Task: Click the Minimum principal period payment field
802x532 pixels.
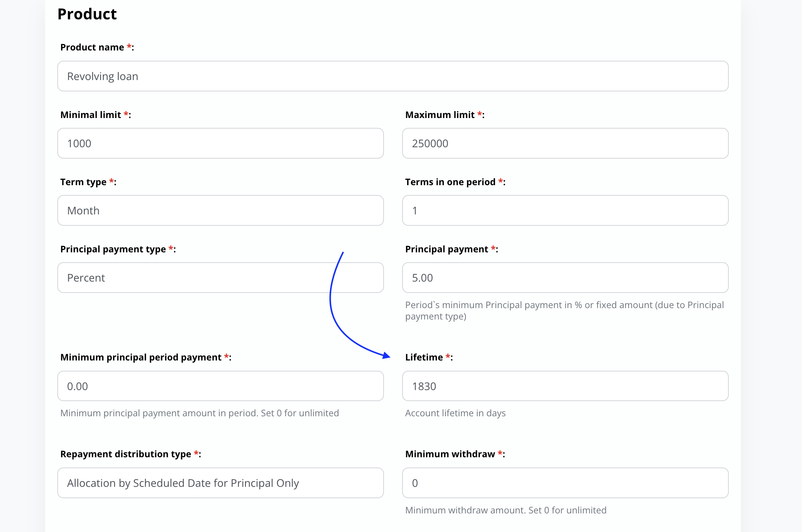Action: pos(220,386)
